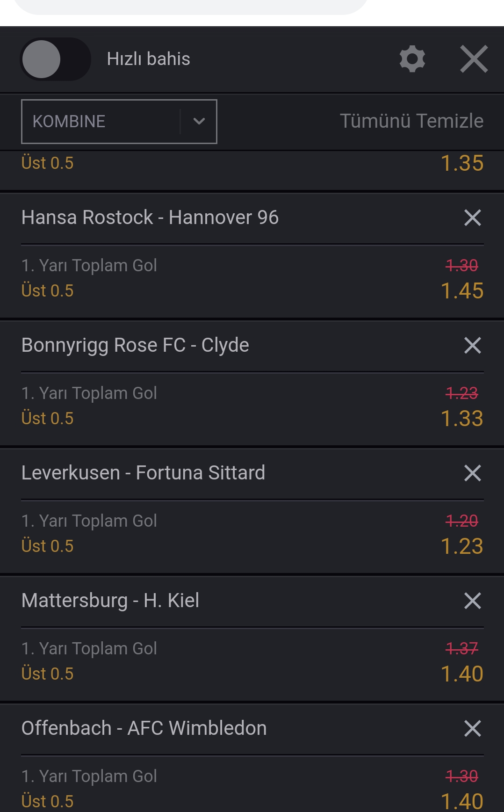The image size is (504, 812).
Task: Open Hansa Rostock - Hannover 96 match
Action: [x=150, y=217]
